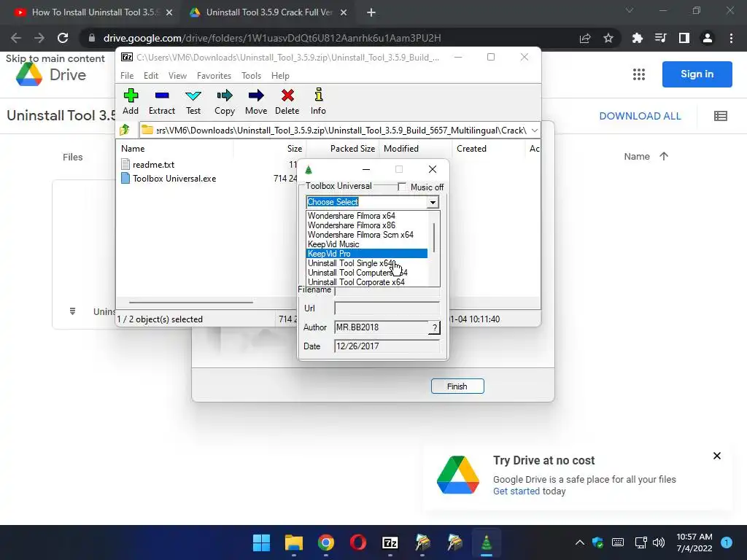Viewport: 747px width, 560px height.
Task: Click the 7-Zip horizontal scrollbar
Action: pos(190,302)
